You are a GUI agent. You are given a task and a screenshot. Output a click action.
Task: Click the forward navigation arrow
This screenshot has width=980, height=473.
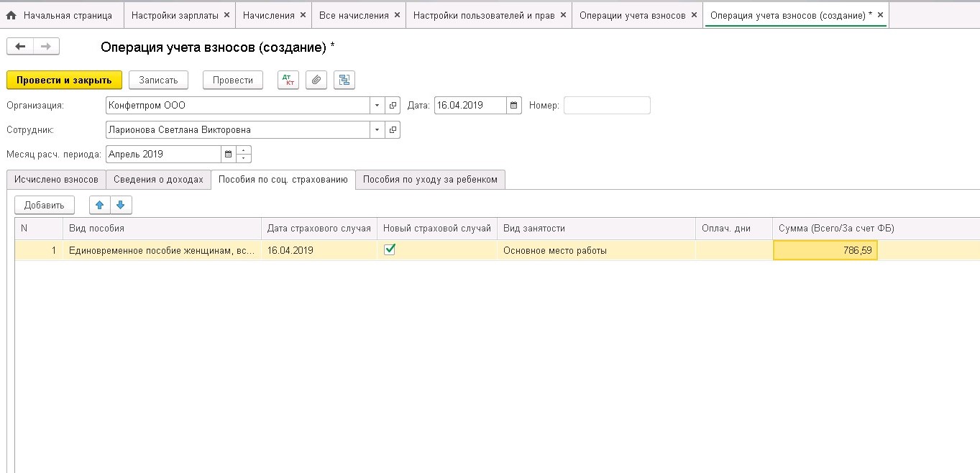45,47
